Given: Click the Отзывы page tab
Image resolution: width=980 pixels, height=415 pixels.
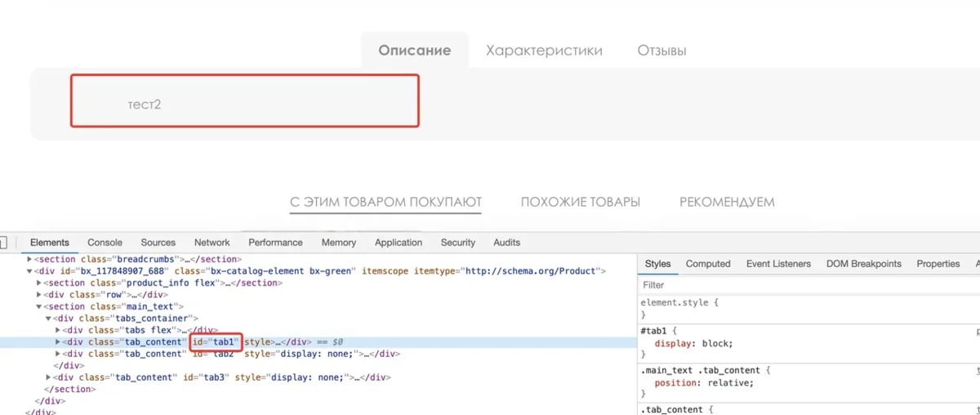Looking at the screenshot, I should point(661,51).
